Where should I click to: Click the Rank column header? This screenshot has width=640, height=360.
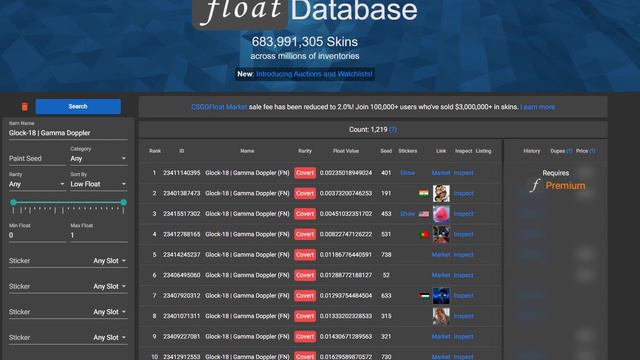[155, 151]
